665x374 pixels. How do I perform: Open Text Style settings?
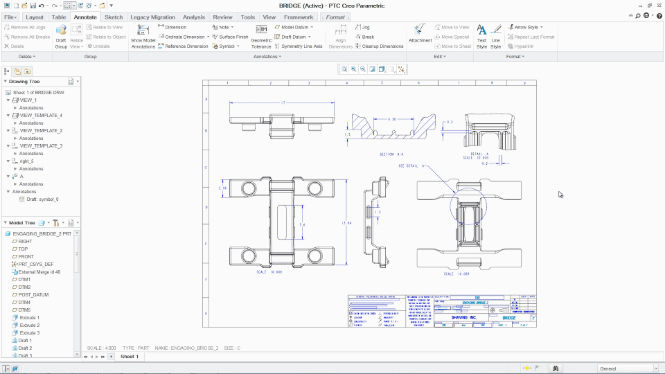[x=481, y=36]
